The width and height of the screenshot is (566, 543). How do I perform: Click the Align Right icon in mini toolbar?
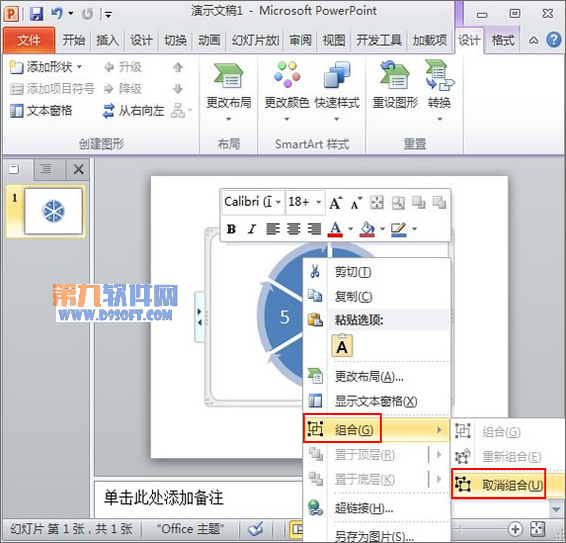(x=314, y=229)
